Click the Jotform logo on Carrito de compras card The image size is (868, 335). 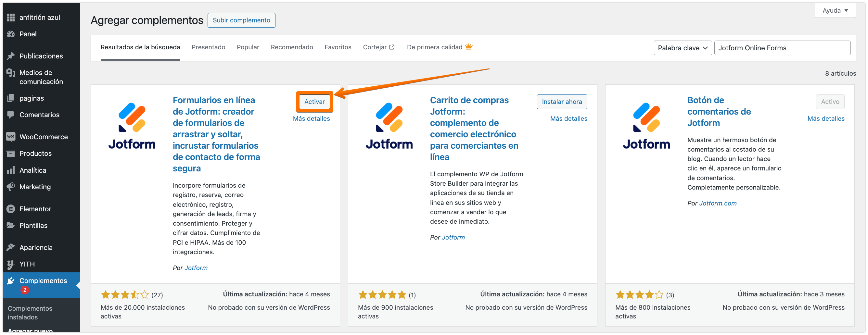(389, 126)
